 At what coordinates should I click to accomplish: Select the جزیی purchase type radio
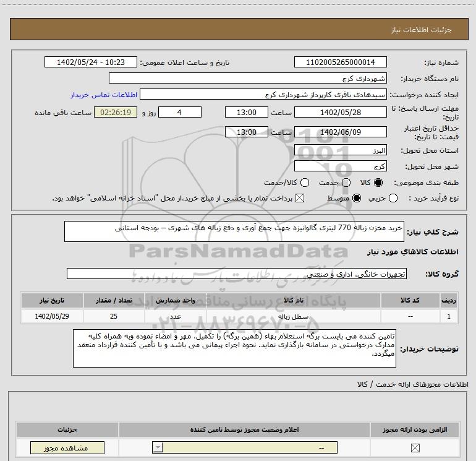click(x=393, y=198)
